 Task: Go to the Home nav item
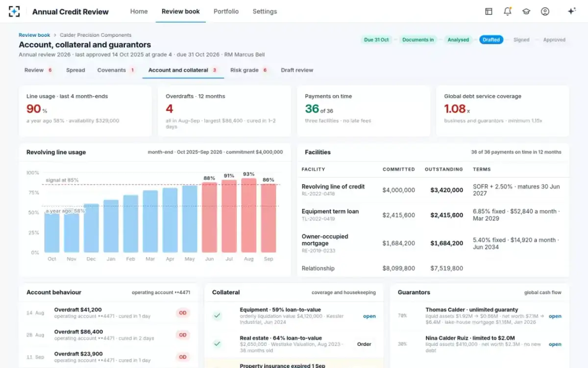(x=139, y=11)
